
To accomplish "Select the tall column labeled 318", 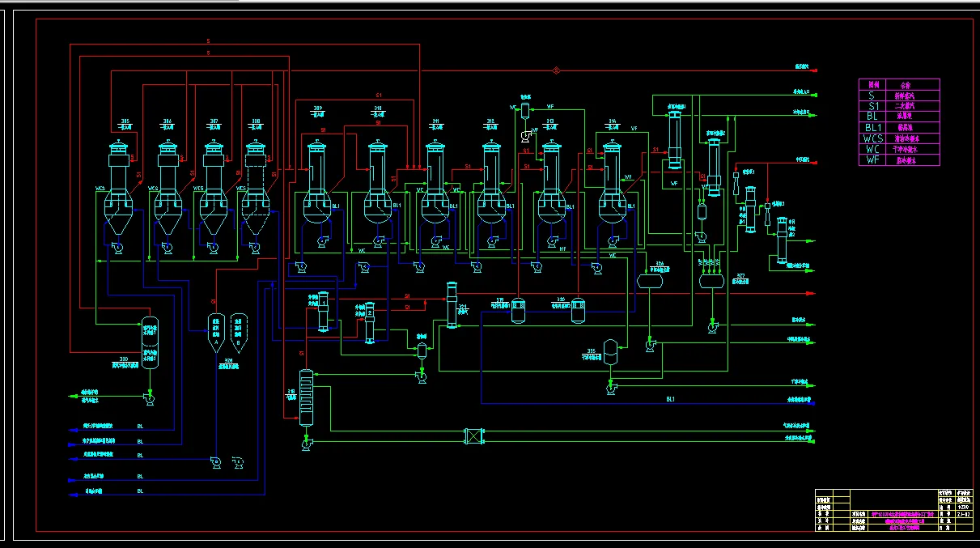I will (306, 397).
